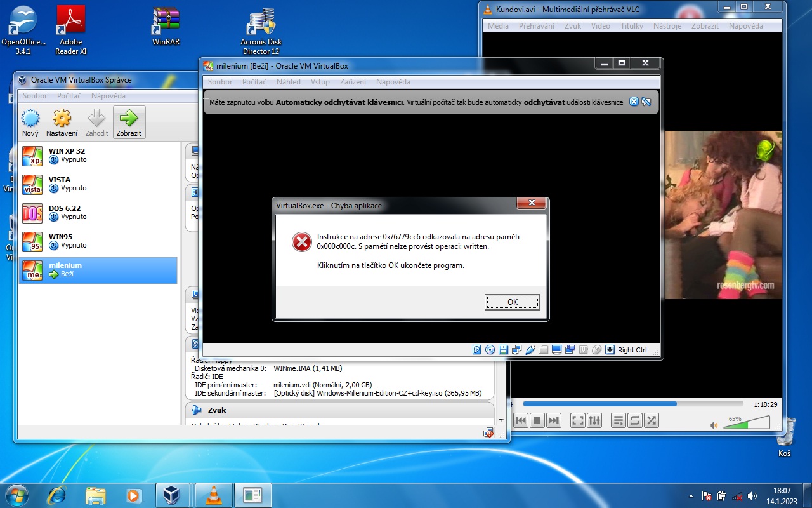Open Titulky menu in VLC
812x508 pixels.
pyautogui.click(x=632, y=26)
